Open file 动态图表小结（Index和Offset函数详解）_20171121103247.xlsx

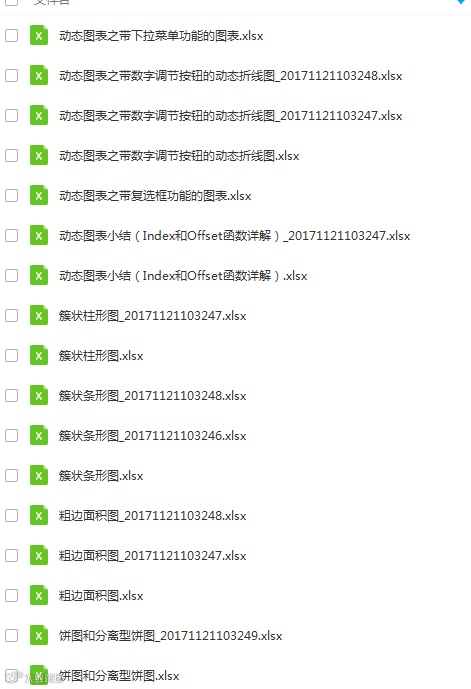(x=235, y=236)
